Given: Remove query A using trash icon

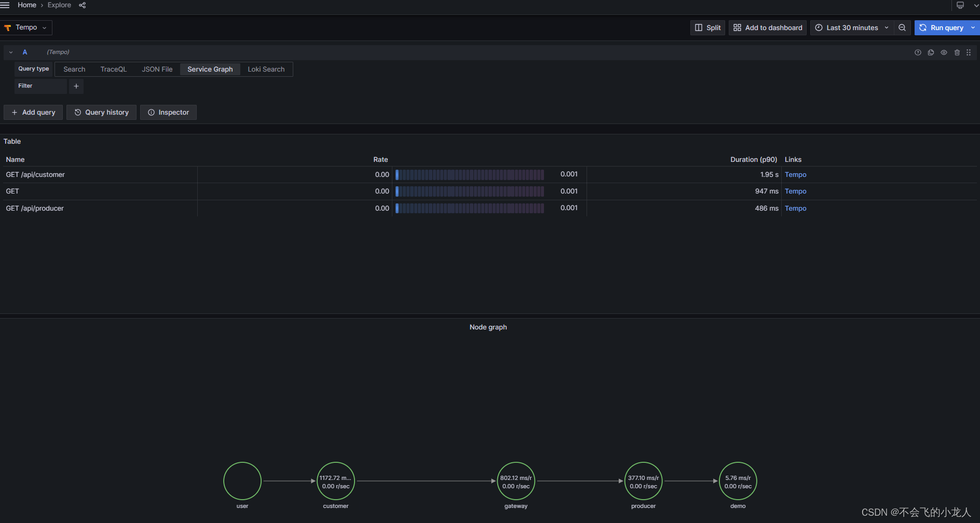Looking at the screenshot, I should tap(957, 52).
